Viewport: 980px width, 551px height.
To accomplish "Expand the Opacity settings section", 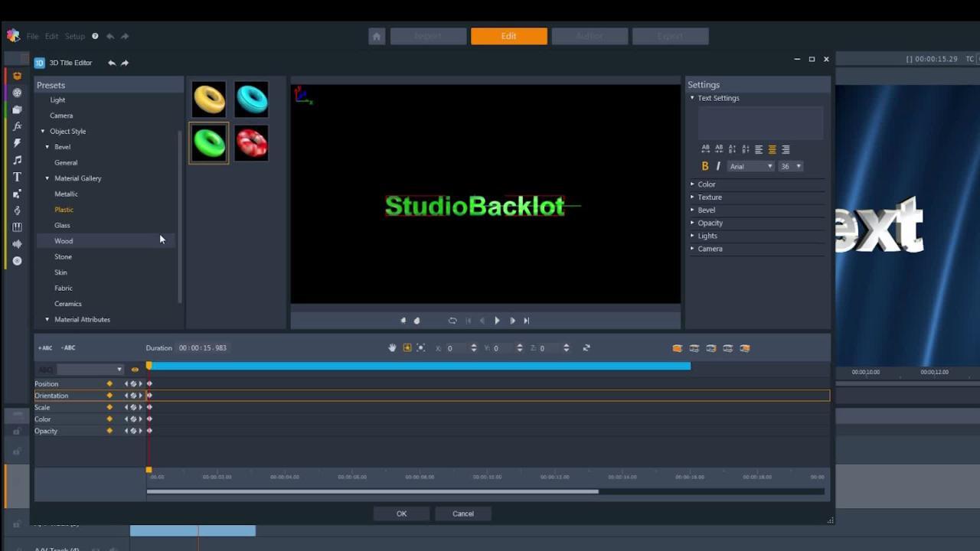I will (x=692, y=223).
